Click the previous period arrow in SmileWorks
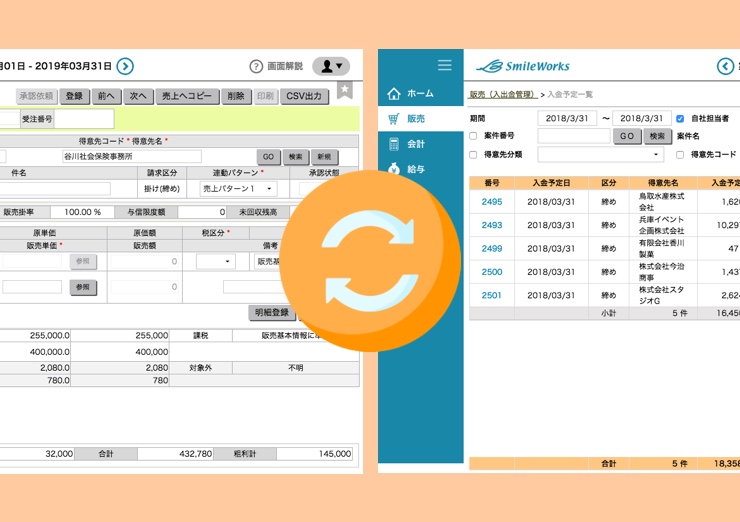Image resolution: width=740 pixels, height=522 pixels. coord(725,66)
